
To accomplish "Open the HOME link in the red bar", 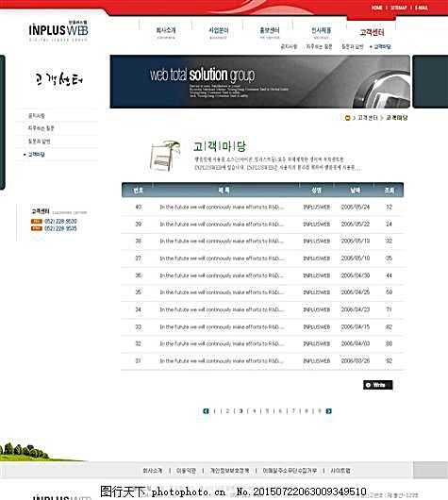I will [x=376, y=8].
